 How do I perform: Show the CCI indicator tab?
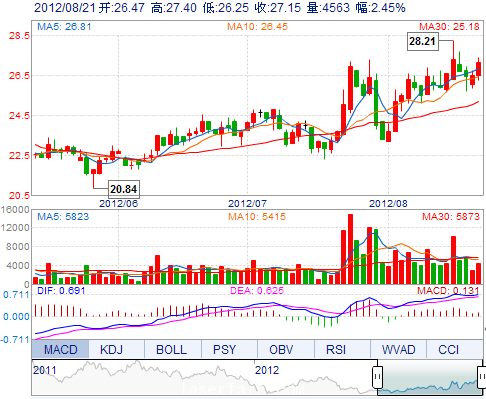(x=448, y=349)
